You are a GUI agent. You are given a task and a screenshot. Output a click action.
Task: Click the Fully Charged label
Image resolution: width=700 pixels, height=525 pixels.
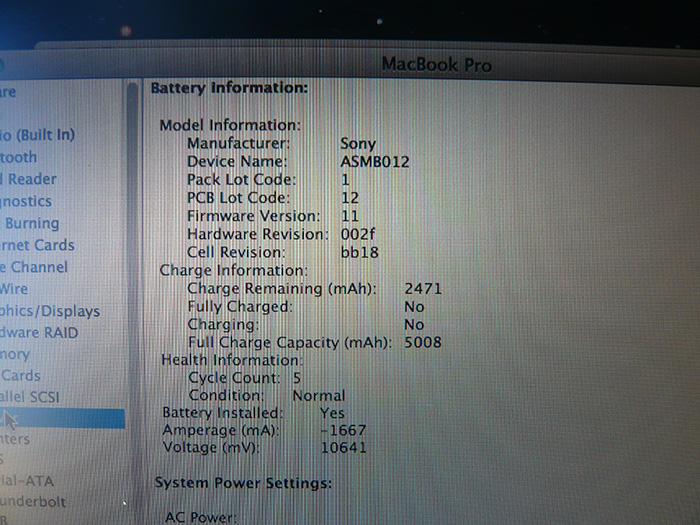[240, 307]
